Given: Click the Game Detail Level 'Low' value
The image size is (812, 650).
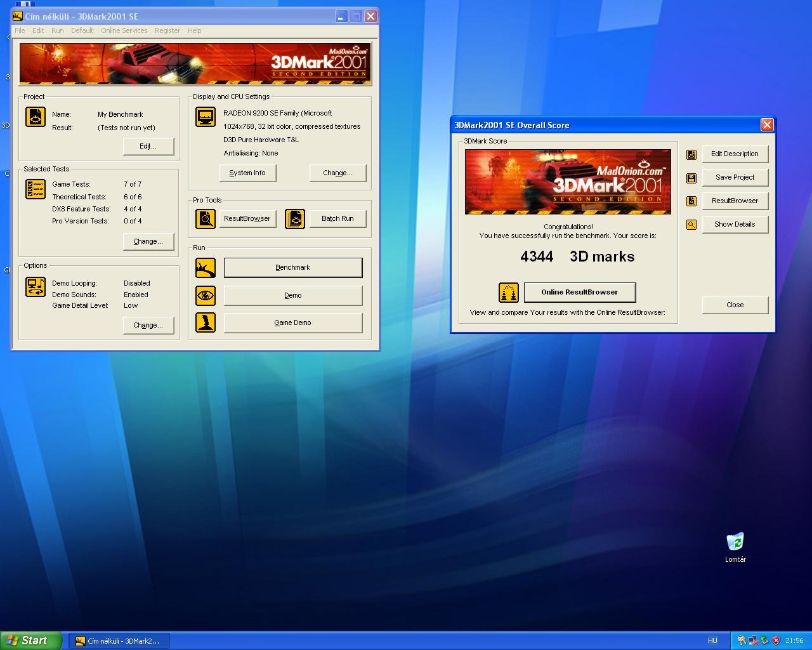Looking at the screenshot, I should [x=131, y=305].
